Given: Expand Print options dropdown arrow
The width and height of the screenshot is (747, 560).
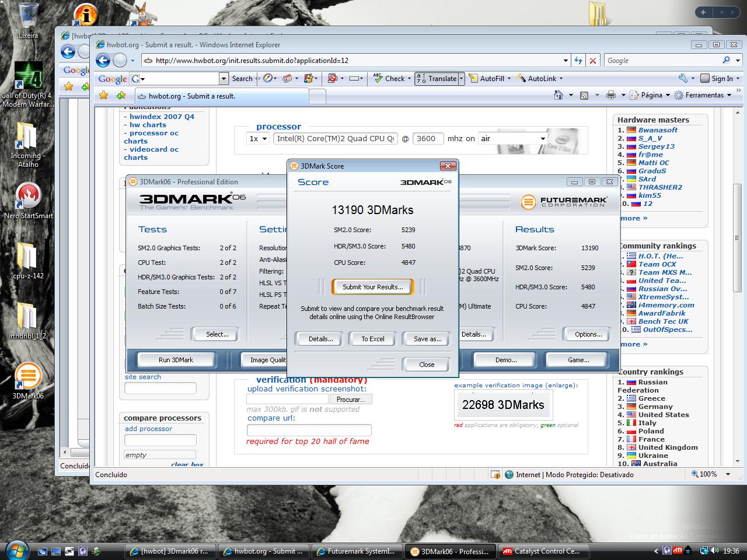Looking at the screenshot, I should point(623,95).
